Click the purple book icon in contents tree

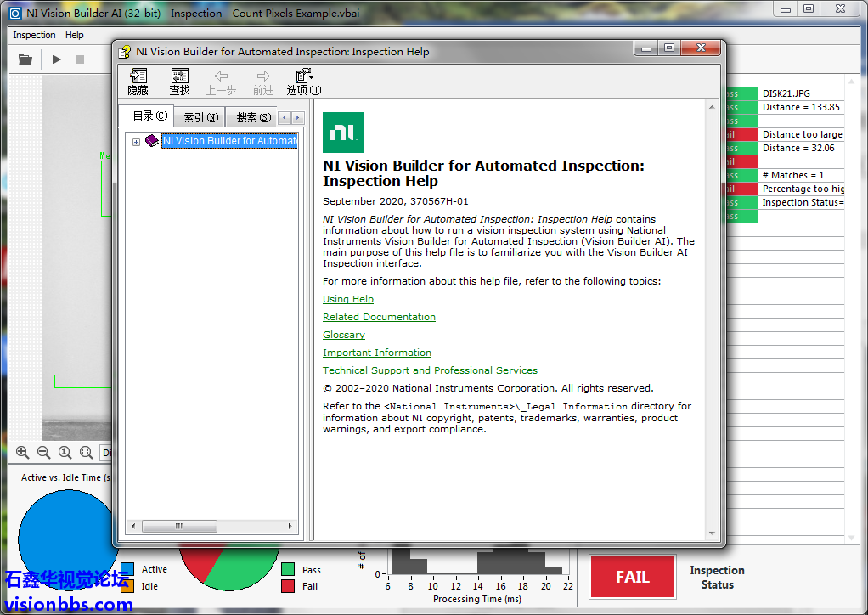point(152,141)
